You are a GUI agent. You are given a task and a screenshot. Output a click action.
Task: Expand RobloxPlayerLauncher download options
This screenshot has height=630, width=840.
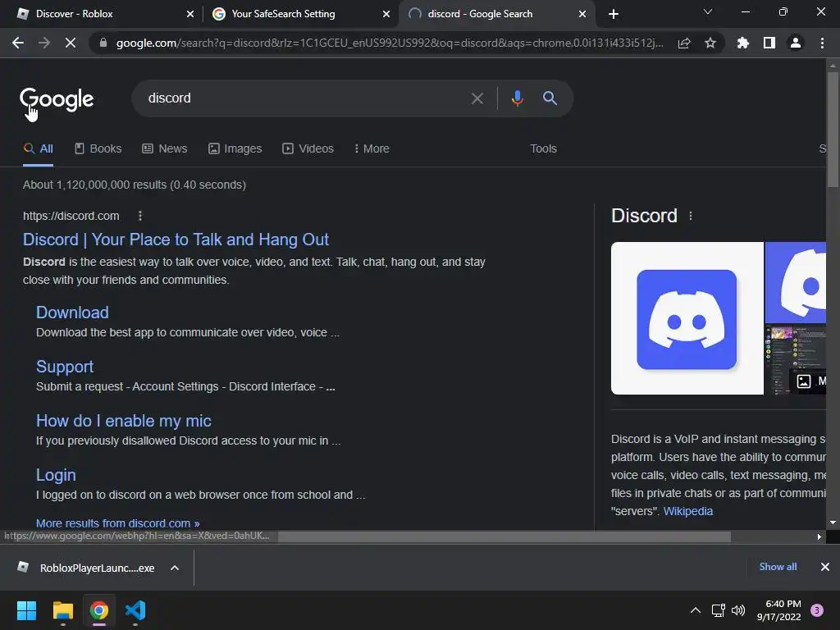175,568
